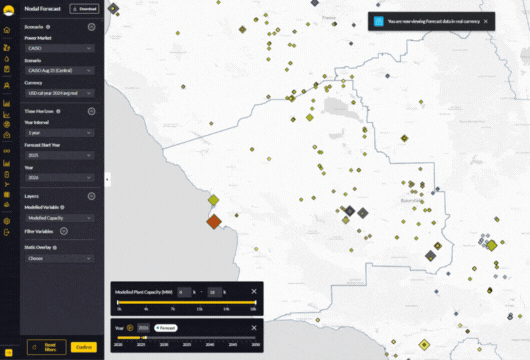
Task: Close the Year timeline panel
Action: [254, 328]
